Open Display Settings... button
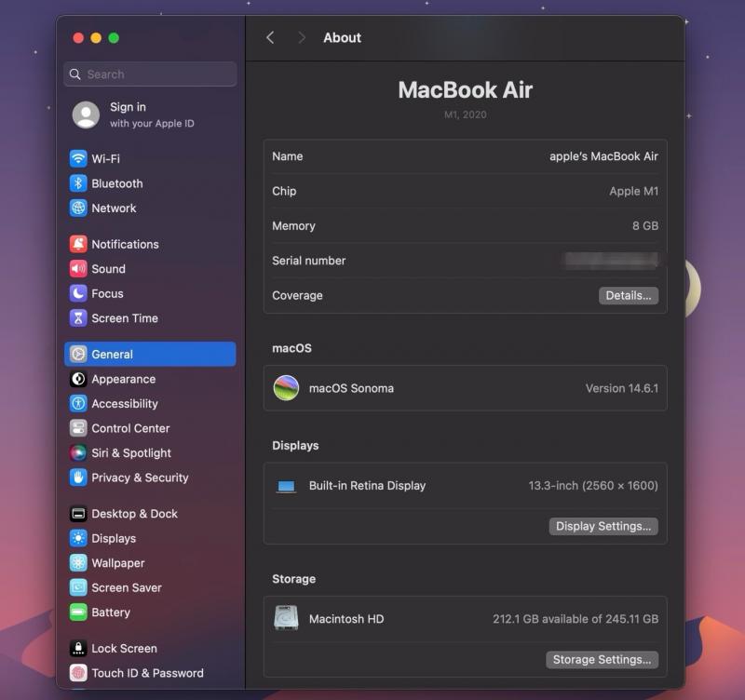The height and width of the screenshot is (700, 745). coord(603,526)
